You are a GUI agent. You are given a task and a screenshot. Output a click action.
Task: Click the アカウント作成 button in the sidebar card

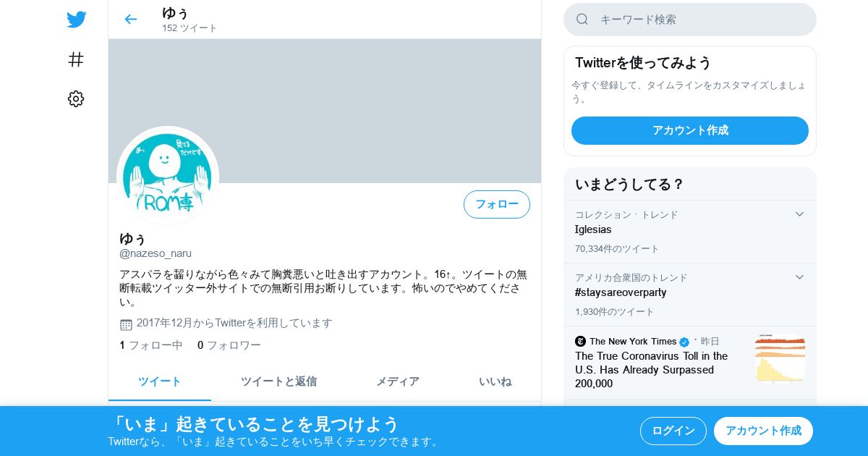click(x=690, y=130)
